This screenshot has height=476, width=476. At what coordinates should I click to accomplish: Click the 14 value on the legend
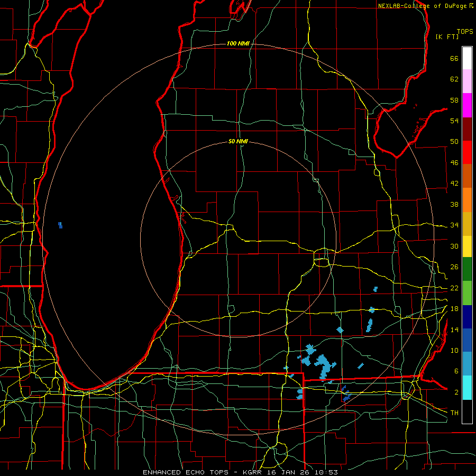pyautogui.click(x=454, y=329)
